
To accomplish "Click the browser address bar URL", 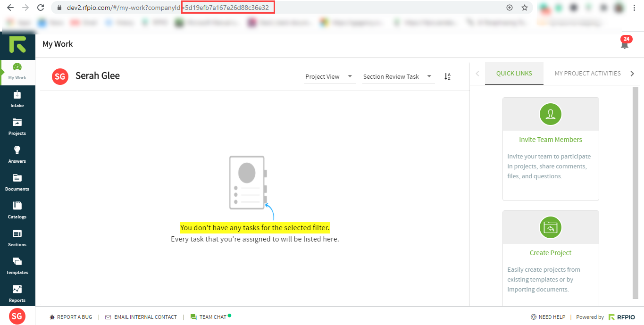I will click(167, 8).
